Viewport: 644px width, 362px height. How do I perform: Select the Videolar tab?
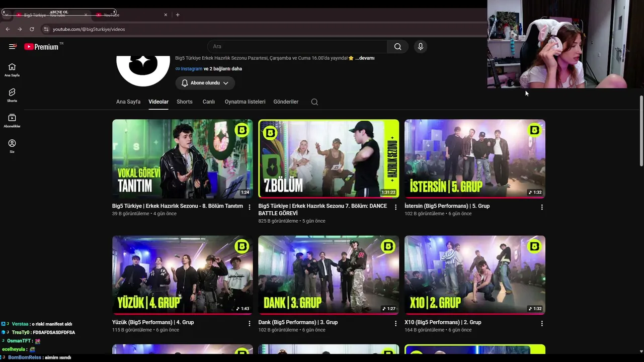158,102
